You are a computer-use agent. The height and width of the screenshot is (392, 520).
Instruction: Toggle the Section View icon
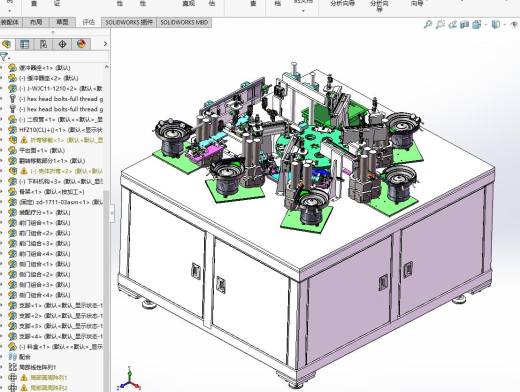[x=465, y=24]
